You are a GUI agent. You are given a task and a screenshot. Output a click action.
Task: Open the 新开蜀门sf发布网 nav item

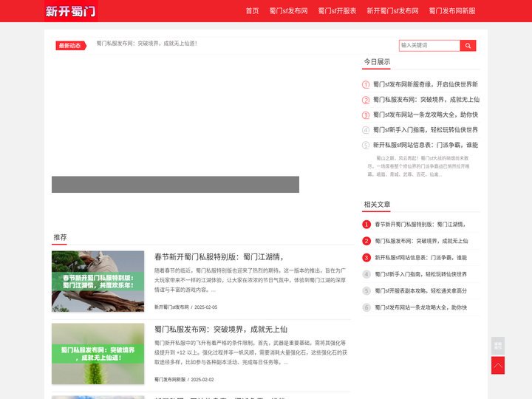click(x=392, y=11)
